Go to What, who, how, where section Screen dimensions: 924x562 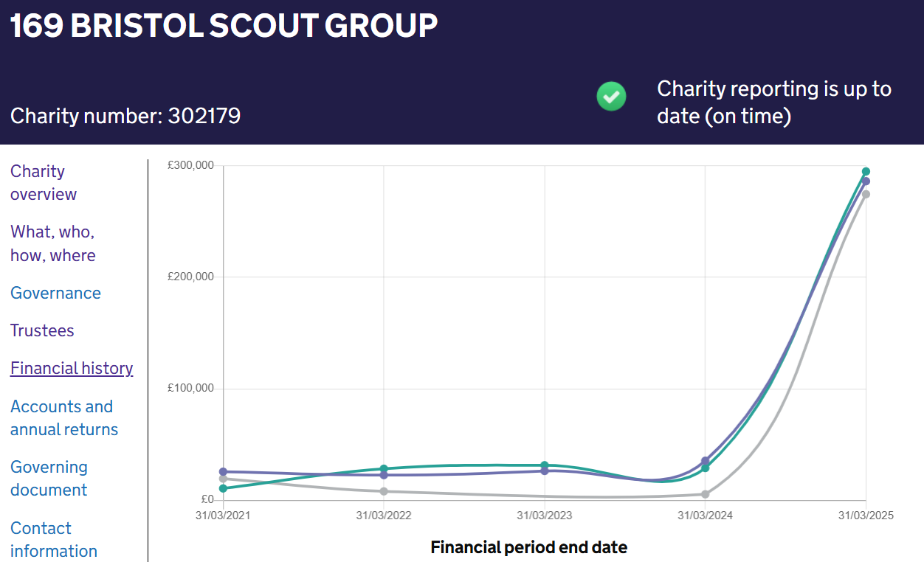[53, 243]
